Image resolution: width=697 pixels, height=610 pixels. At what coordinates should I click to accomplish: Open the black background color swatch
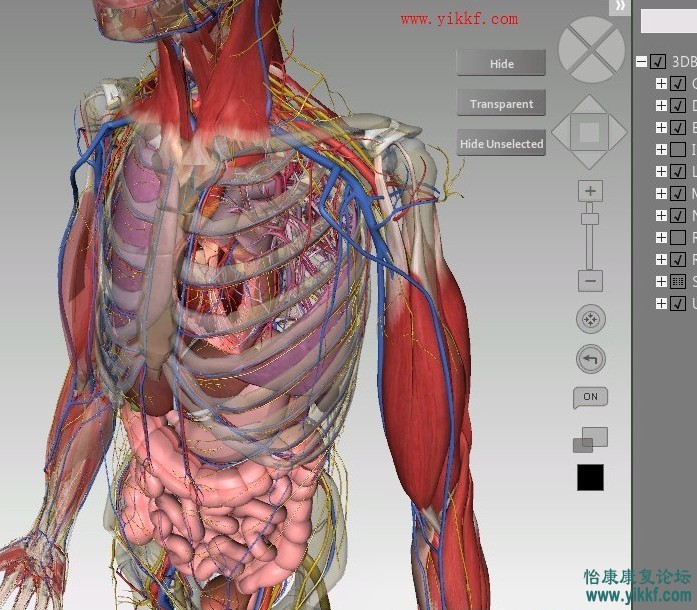(590, 478)
